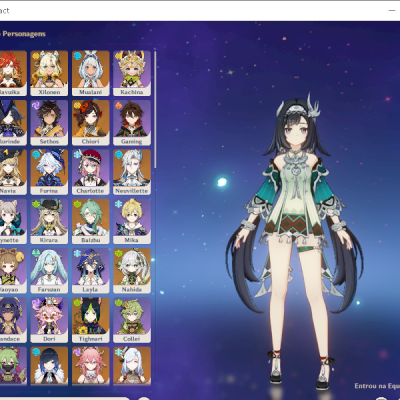The image size is (400, 400).
Task: Pick Tighnari from the grid
Action: tap(90, 320)
